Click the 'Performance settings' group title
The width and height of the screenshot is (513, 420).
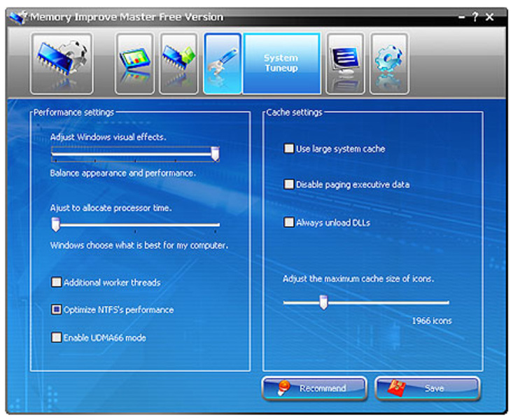[x=74, y=112]
